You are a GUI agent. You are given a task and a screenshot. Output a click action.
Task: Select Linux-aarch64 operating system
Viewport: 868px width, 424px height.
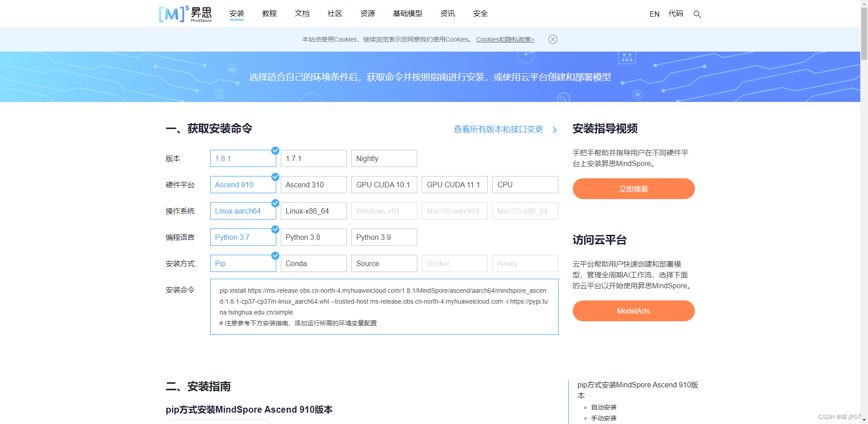(243, 211)
